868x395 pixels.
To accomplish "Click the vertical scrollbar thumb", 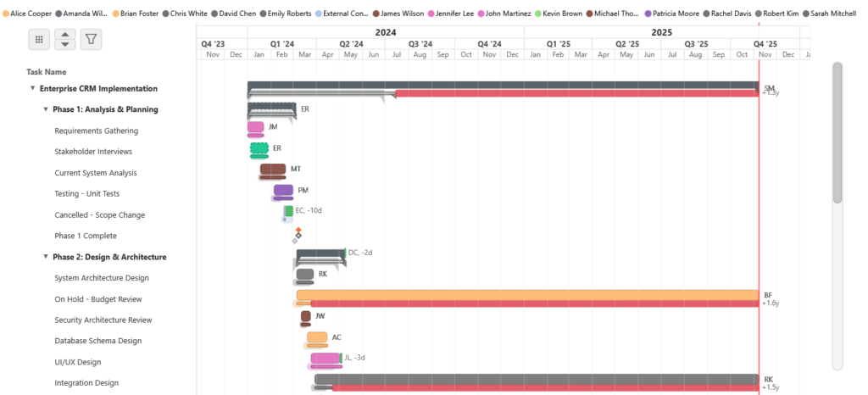I will [x=837, y=133].
